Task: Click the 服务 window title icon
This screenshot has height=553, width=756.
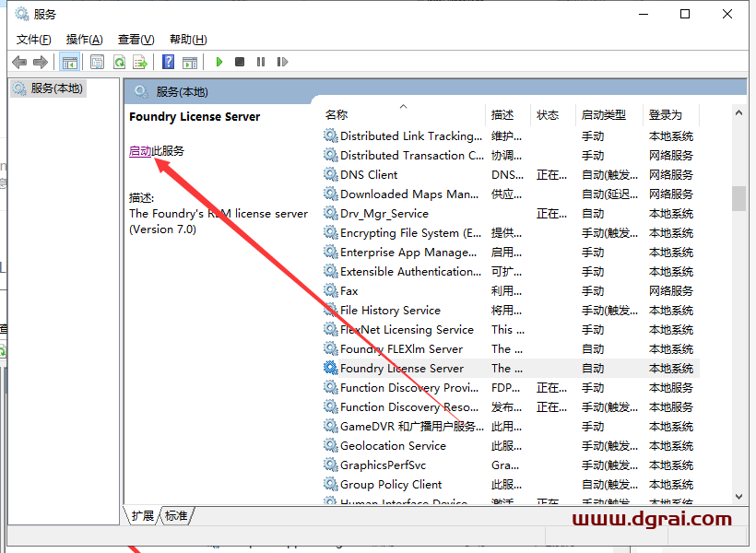Action: click(22, 14)
